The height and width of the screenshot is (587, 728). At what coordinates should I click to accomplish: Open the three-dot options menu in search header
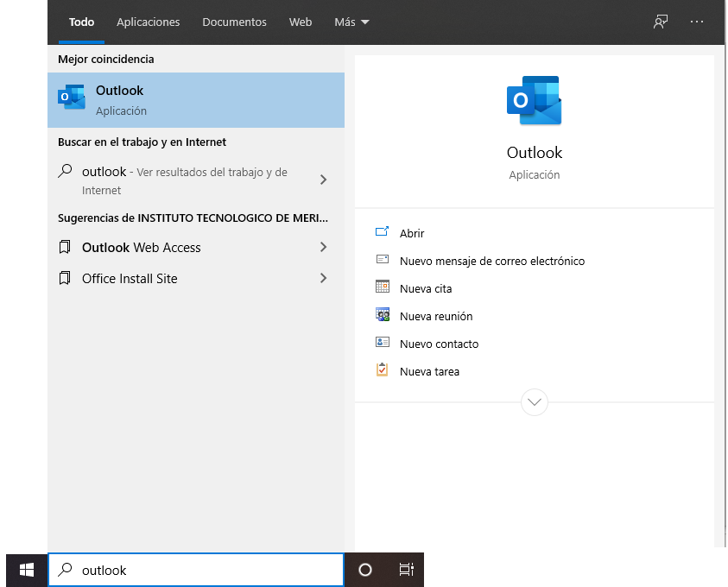coord(696,22)
